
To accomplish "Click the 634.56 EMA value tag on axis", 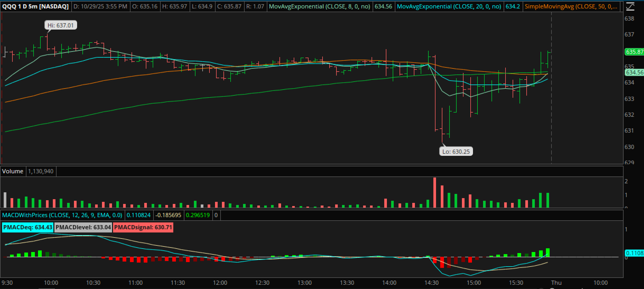I will [634, 73].
